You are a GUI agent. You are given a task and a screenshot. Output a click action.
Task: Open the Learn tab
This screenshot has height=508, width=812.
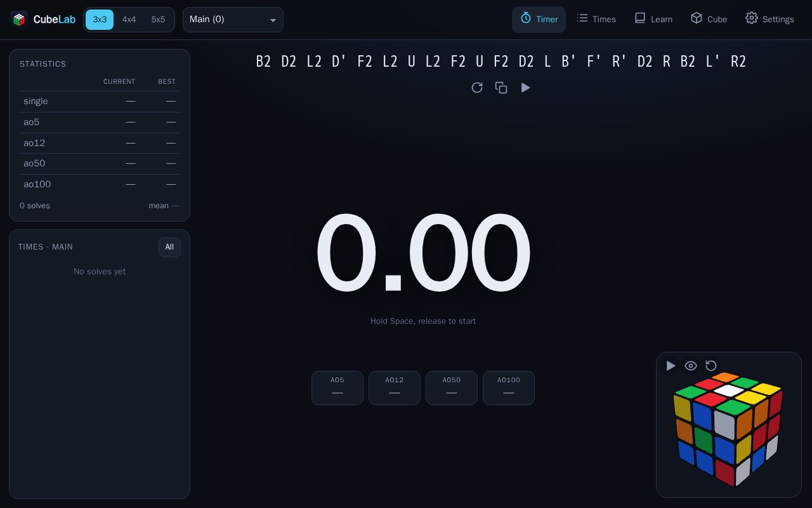coord(653,20)
